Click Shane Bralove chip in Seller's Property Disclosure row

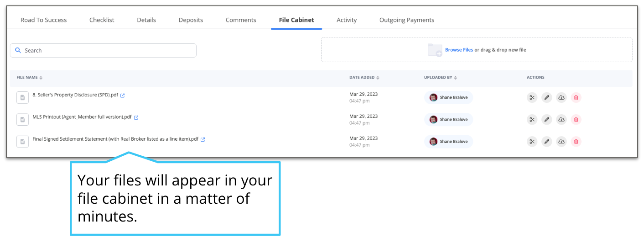(x=448, y=97)
